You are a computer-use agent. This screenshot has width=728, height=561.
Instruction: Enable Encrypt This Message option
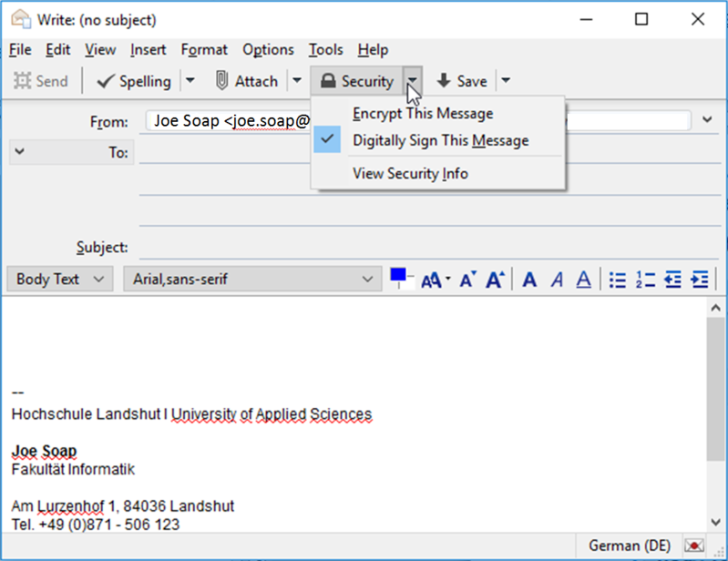click(423, 113)
